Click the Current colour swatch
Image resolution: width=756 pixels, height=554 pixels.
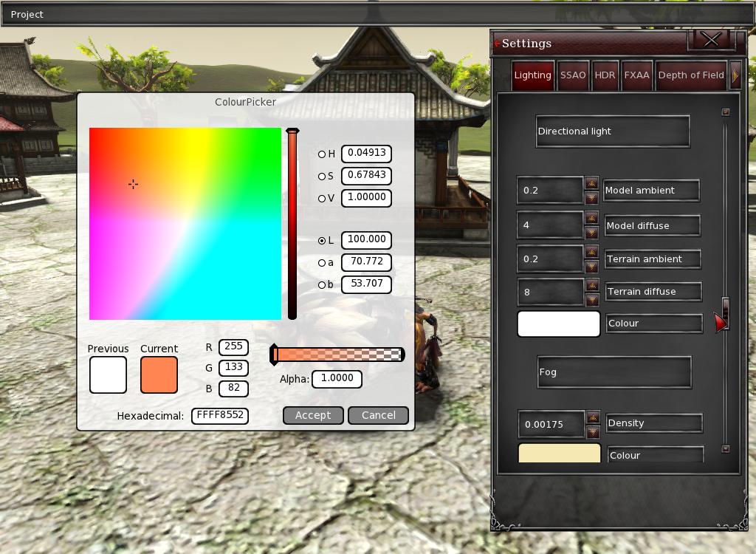[x=159, y=375]
